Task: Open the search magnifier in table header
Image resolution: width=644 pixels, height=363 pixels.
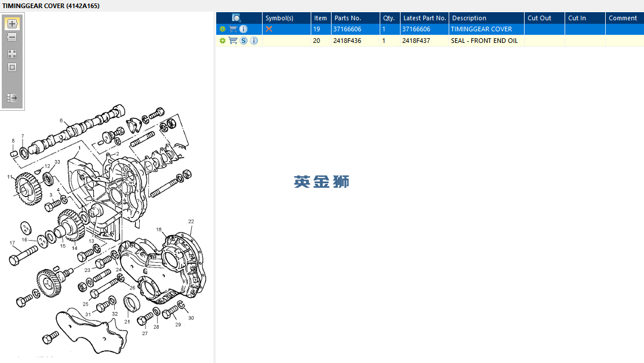Action: (x=236, y=18)
